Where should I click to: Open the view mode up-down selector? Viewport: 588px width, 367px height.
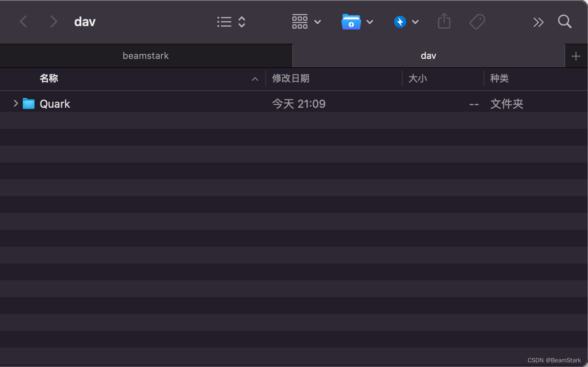tap(242, 22)
